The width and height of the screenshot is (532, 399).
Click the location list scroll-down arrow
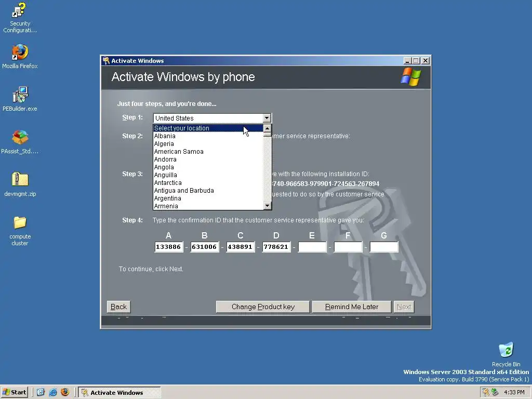point(268,206)
